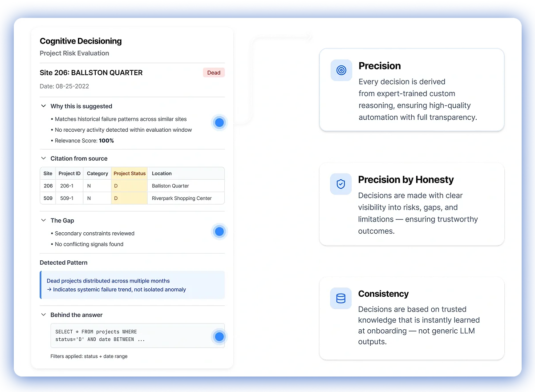535x392 pixels.
Task: Click site number 509 cell
Action: (x=48, y=198)
